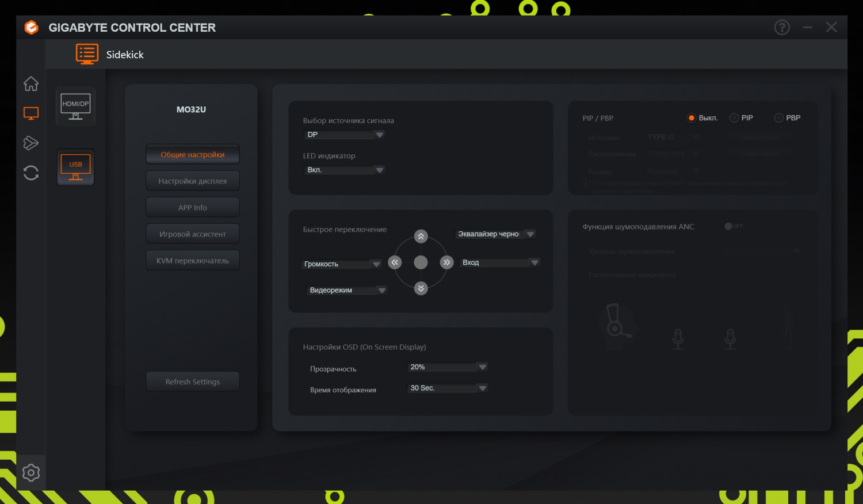Click the Sidekick list monitor icon
The width and height of the screenshot is (863, 504).
click(x=87, y=54)
